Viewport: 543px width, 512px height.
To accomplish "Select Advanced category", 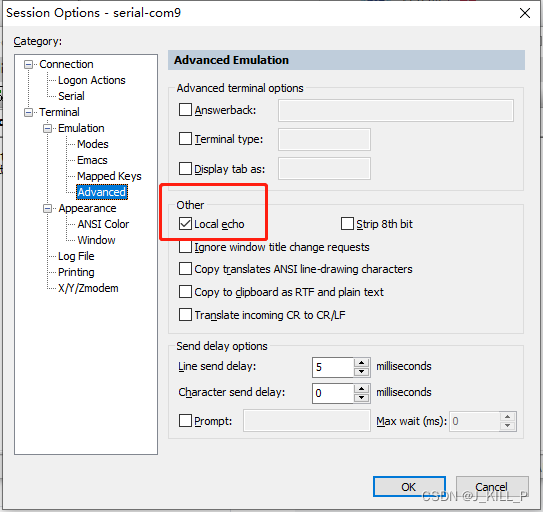I will pos(101,192).
